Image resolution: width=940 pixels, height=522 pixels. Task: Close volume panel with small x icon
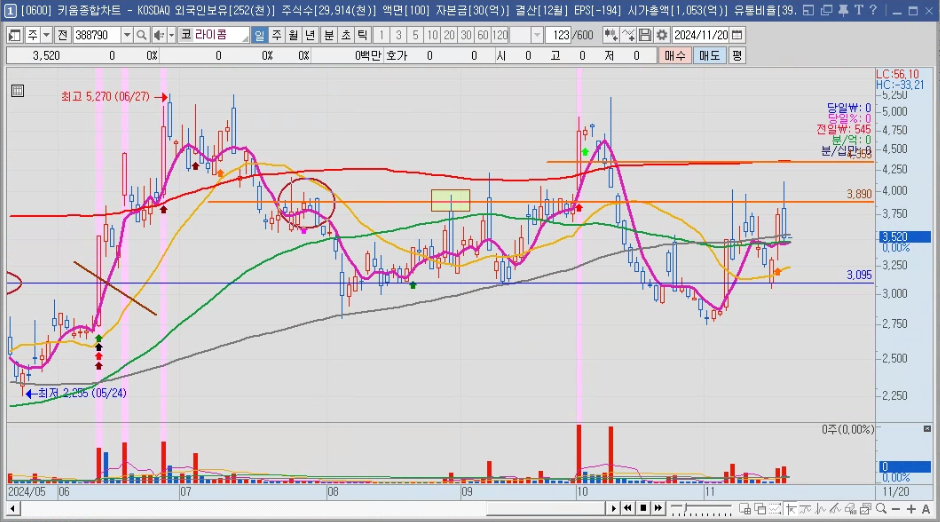[927, 429]
